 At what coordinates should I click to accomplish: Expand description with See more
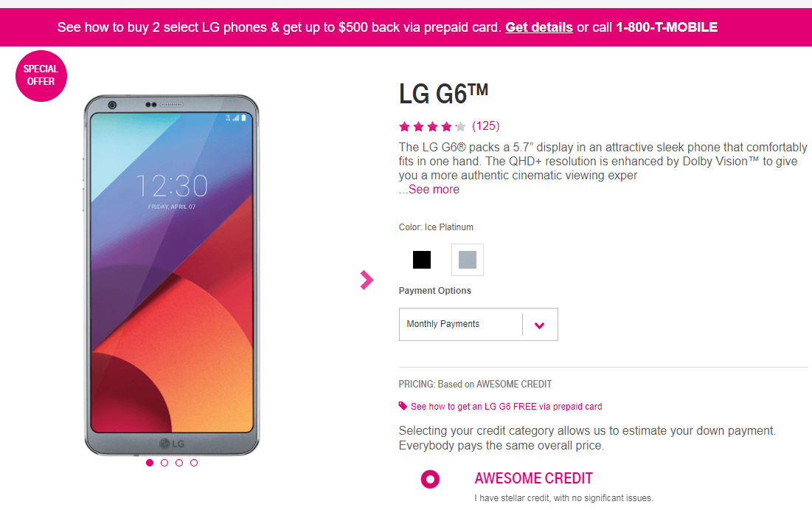click(428, 190)
